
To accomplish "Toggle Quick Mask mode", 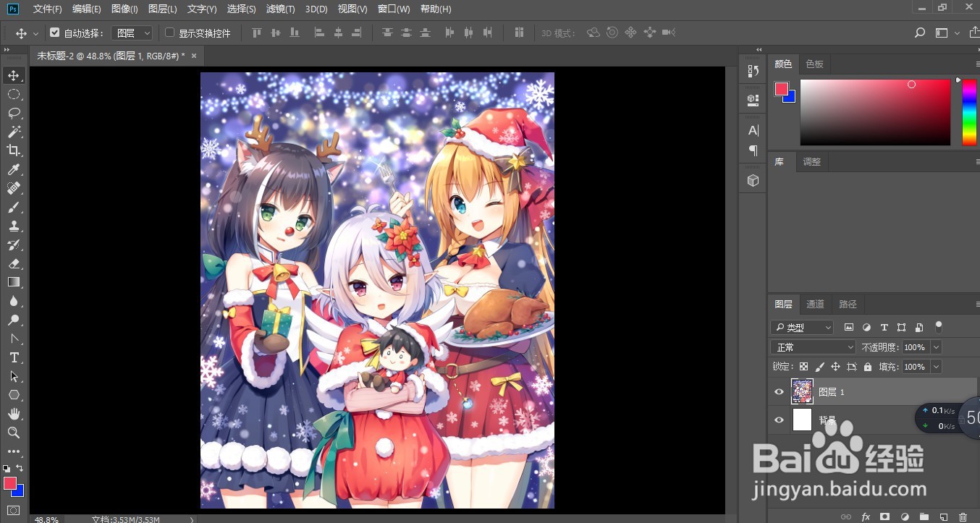I will click(14, 511).
